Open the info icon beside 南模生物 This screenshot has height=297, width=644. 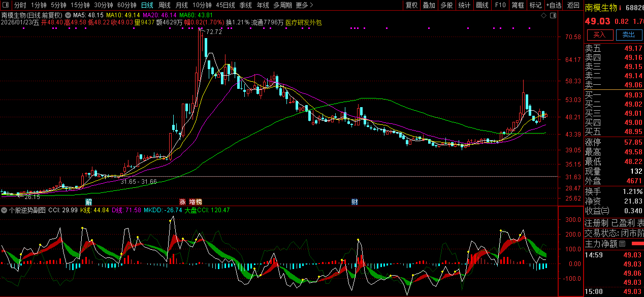621,8
